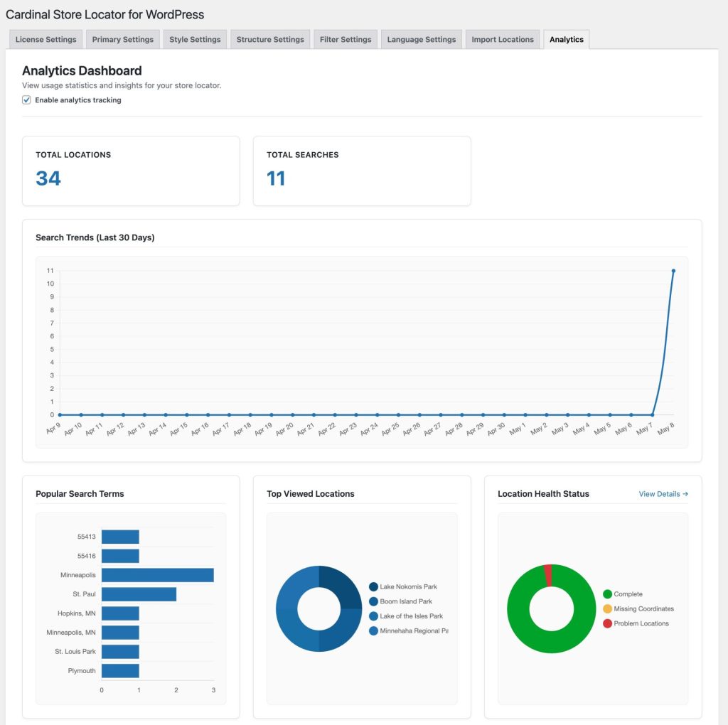
Task: Toggle Boom Island Park legend swatch
Action: pyautogui.click(x=373, y=601)
